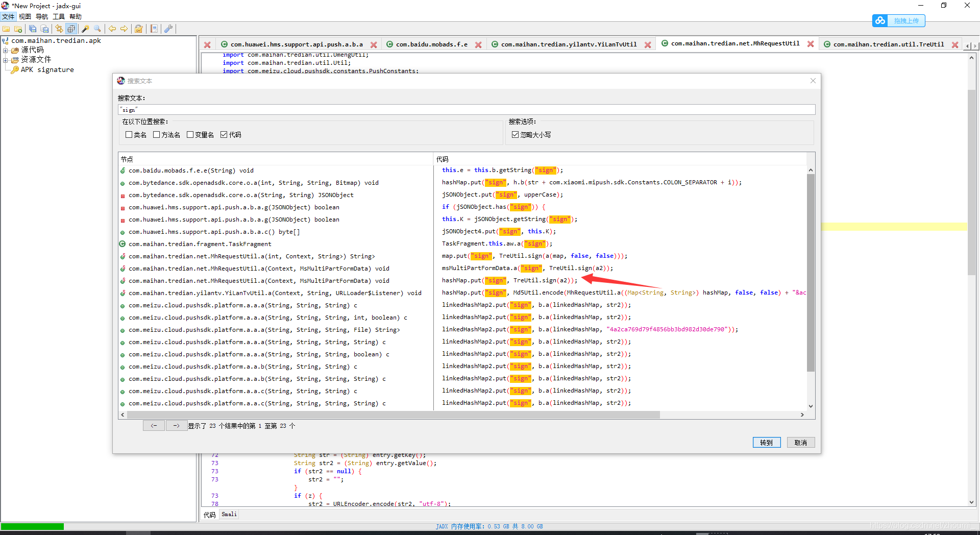Click the APK signature key icon

[15, 70]
